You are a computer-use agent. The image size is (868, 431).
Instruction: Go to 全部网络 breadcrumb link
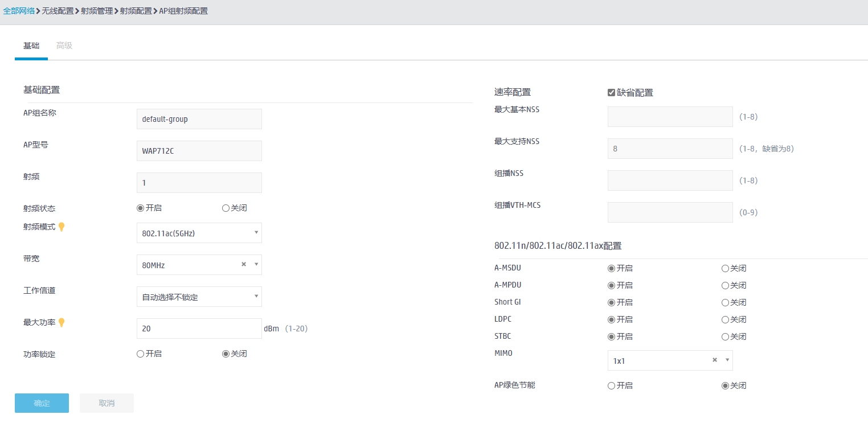pyautogui.click(x=19, y=11)
